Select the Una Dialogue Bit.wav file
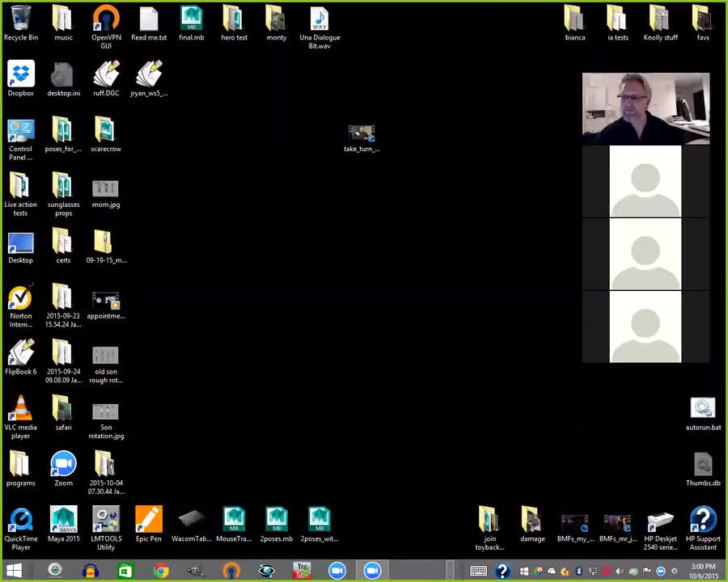Image resolution: width=728 pixels, height=582 pixels. [x=320, y=27]
